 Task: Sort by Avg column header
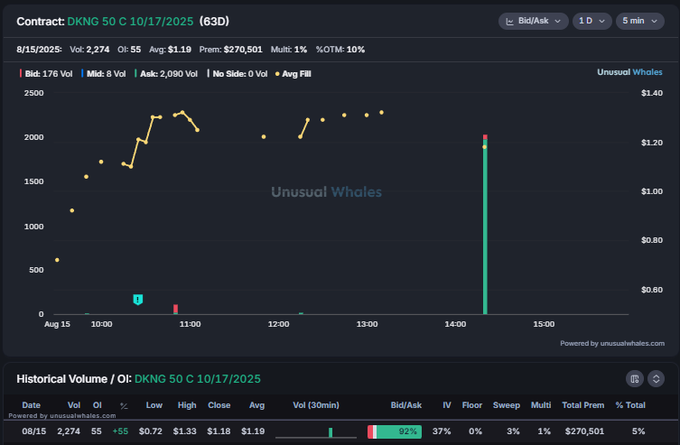257,405
